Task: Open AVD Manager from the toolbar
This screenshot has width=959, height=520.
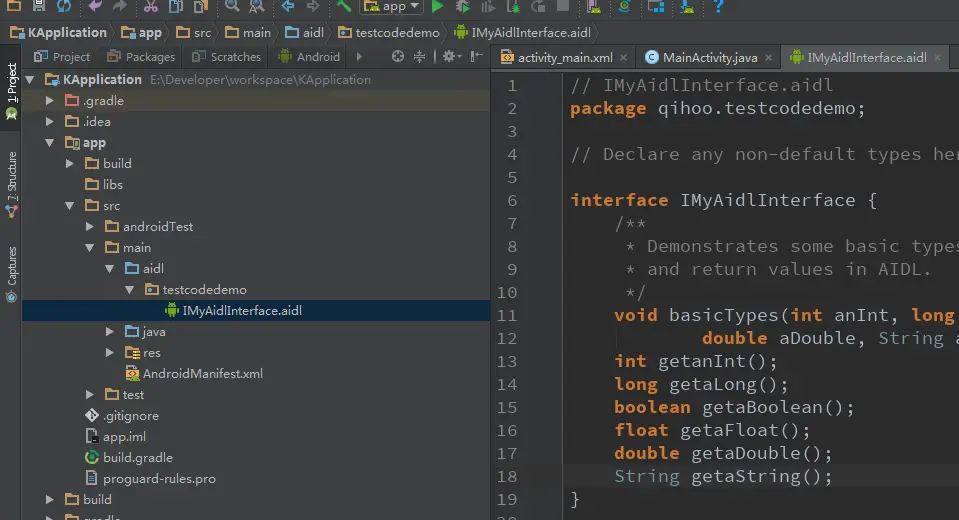Action: pos(593,6)
